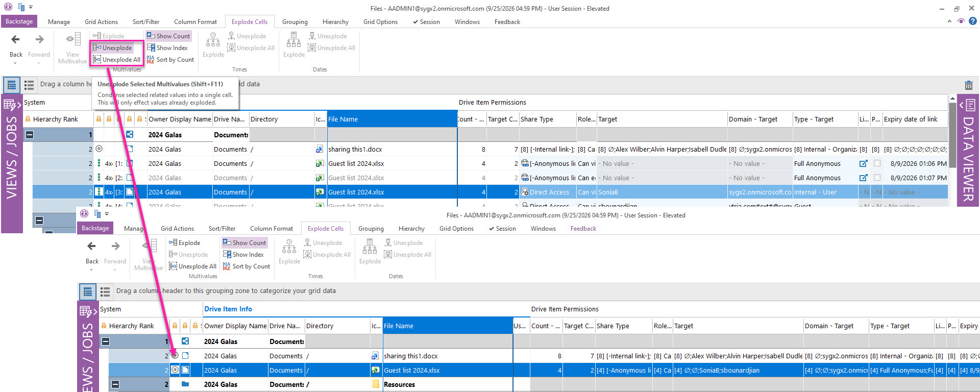Image resolution: width=980 pixels, height=392 pixels.
Task: Select circle marker in upper sharing this1.docx row
Action: coord(99,149)
